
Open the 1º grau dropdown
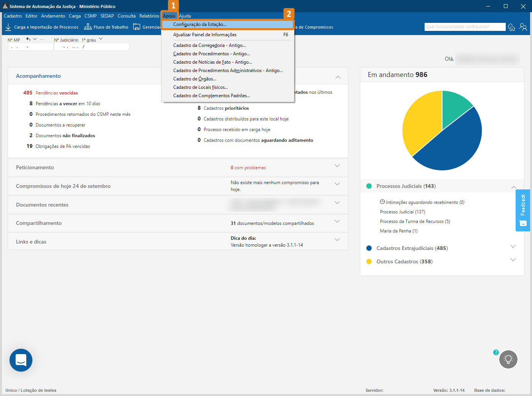[x=101, y=39]
